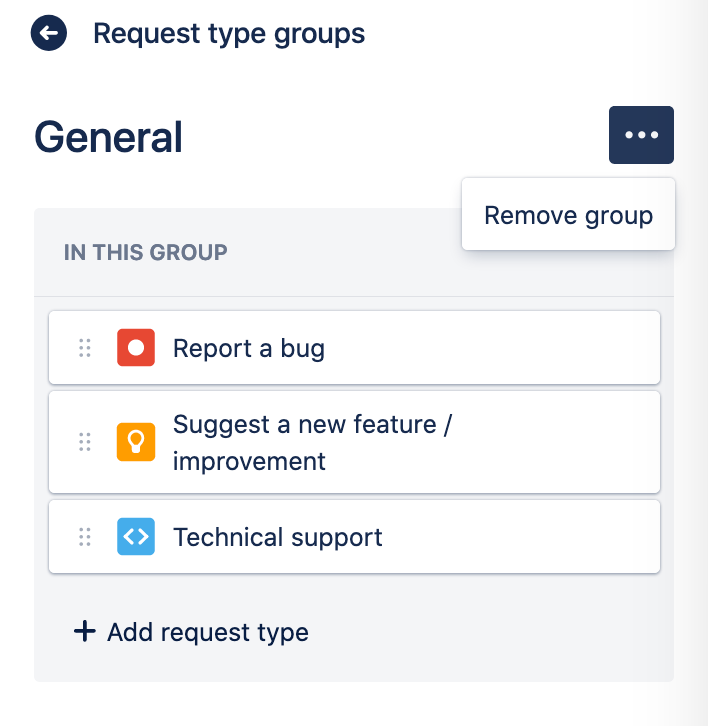Select blank area of Suggest a new feature card
This screenshot has width=708, height=726.
pos(560,442)
